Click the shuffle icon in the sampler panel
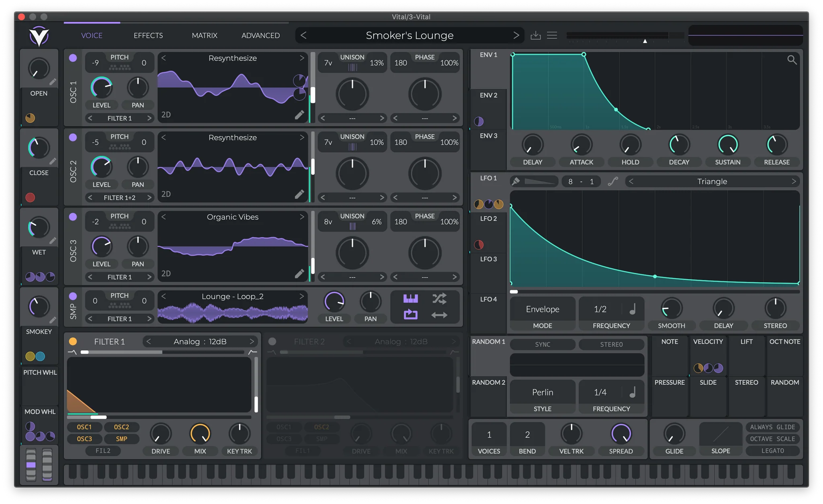823x504 pixels. (440, 299)
